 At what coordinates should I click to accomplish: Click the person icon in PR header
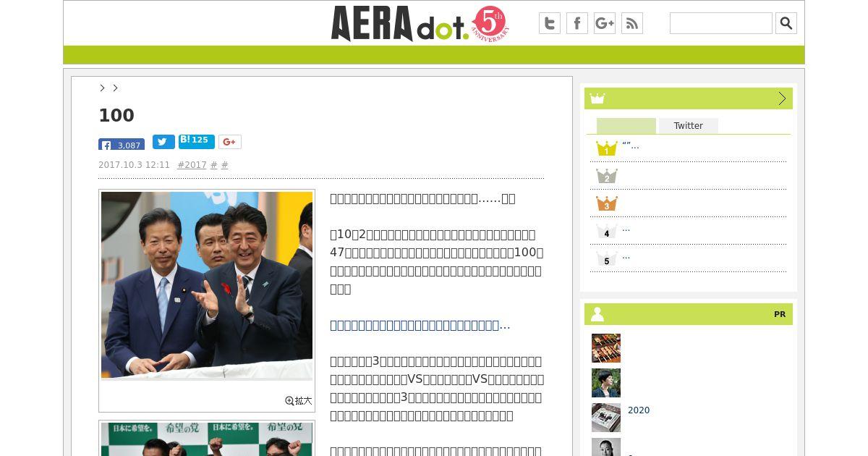tap(597, 314)
